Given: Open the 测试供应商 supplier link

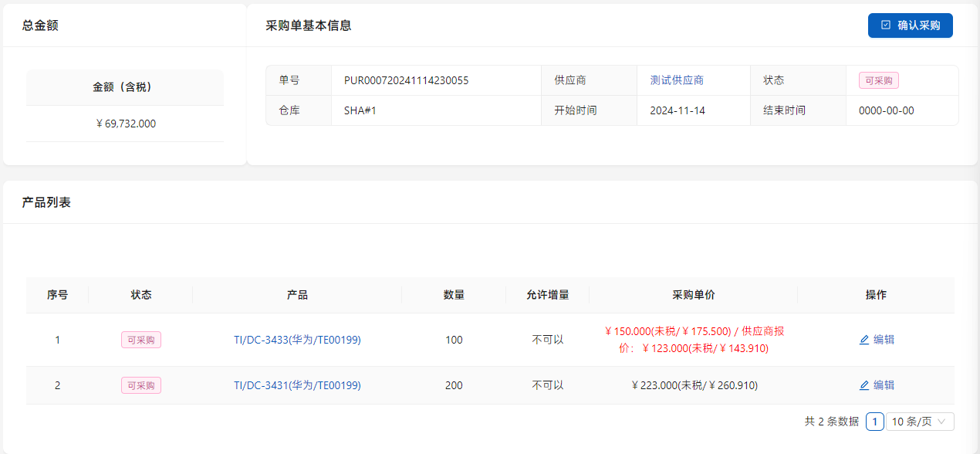Looking at the screenshot, I should (x=677, y=80).
